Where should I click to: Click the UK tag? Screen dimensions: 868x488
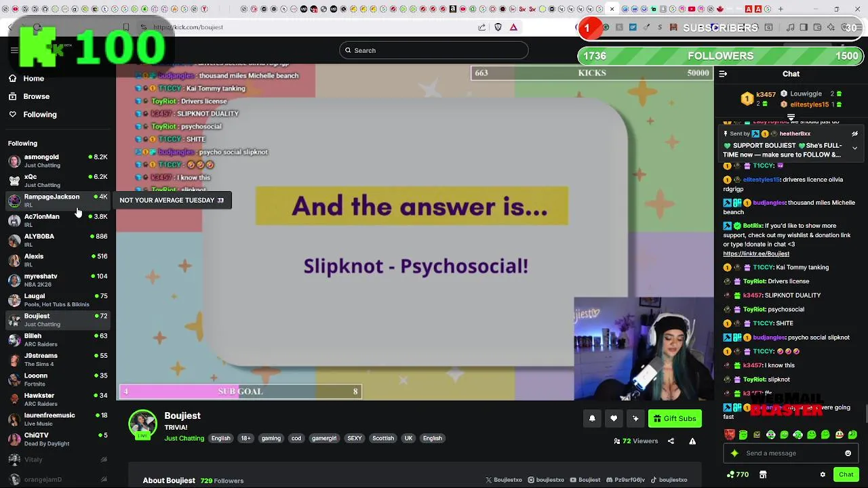point(408,439)
